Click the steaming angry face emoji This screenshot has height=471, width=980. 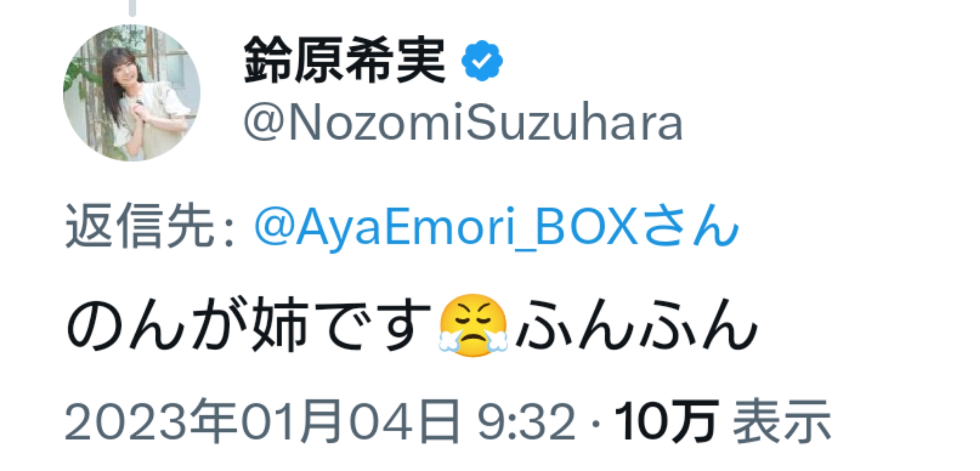click(473, 325)
